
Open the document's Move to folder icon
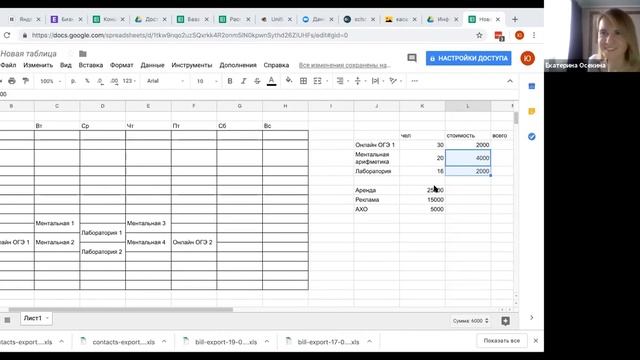tap(83, 53)
